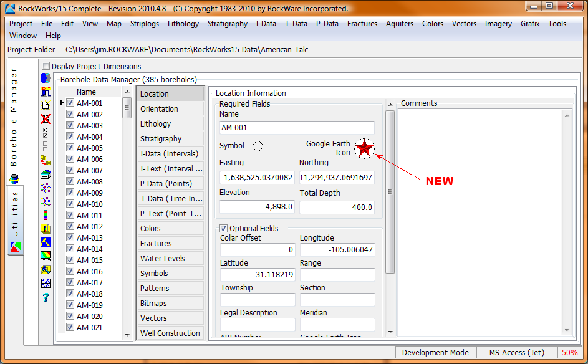Open the Striplogs menu
The image size is (588, 364).
click(x=145, y=24)
